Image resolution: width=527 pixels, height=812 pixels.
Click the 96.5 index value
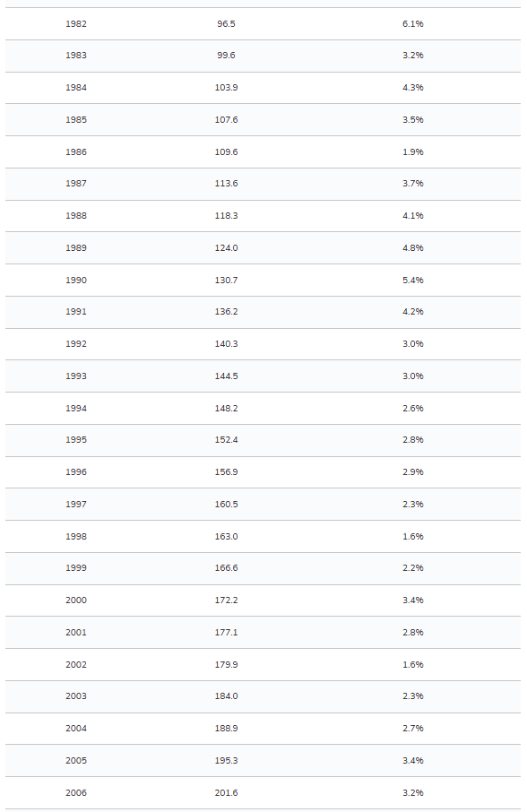226,24
